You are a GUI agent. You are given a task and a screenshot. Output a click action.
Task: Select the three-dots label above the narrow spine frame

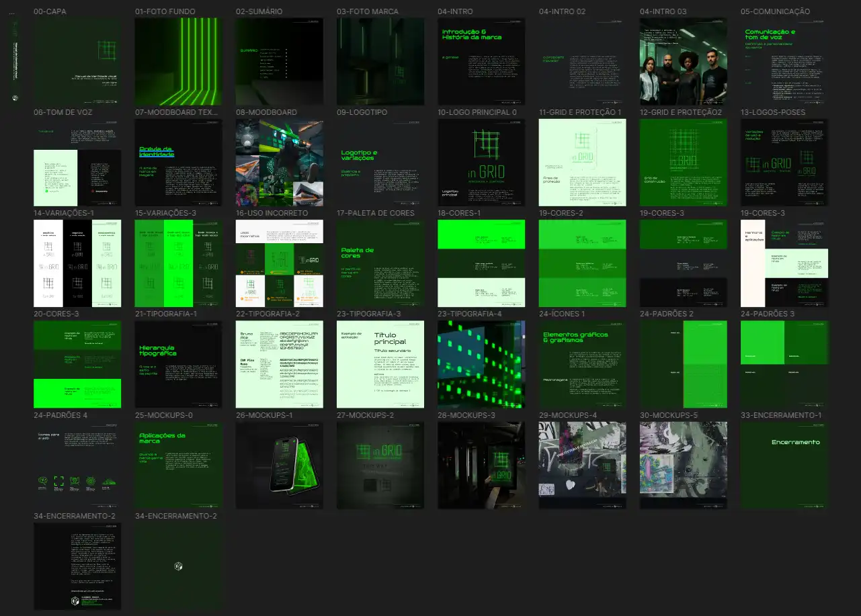14,12
